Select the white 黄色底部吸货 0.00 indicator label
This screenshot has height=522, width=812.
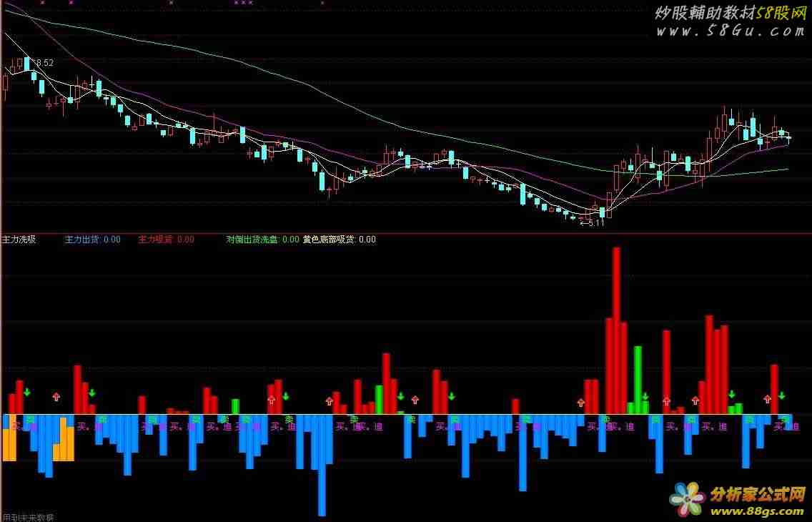click(x=340, y=240)
